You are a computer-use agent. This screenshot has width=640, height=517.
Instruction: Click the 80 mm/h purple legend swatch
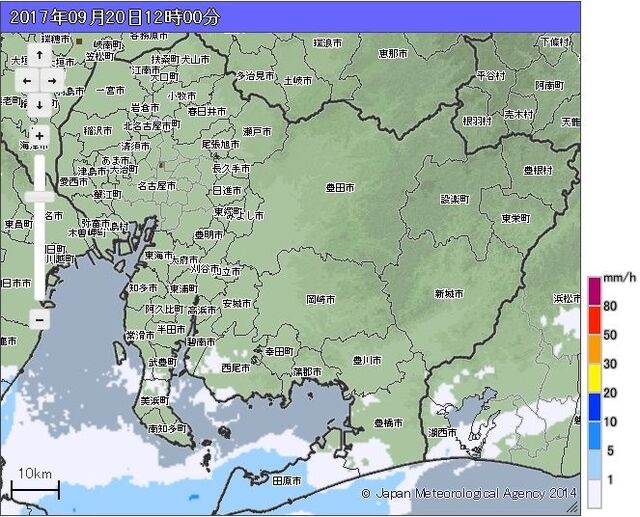tap(594, 291)
